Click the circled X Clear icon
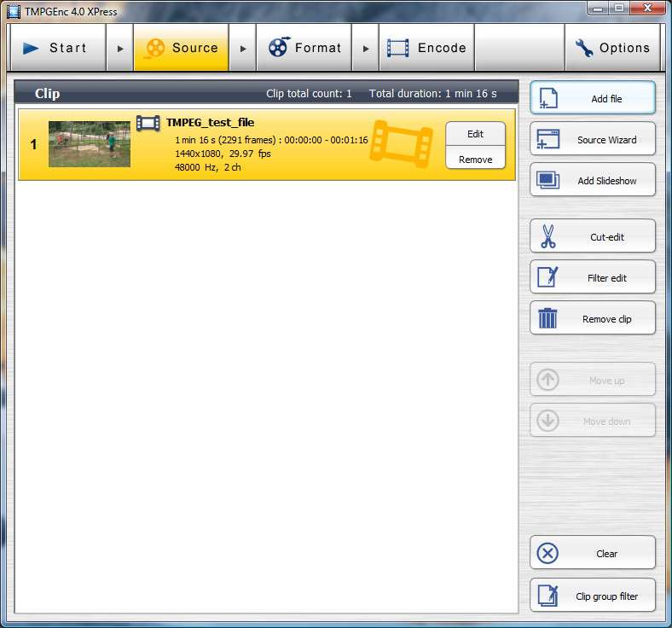Screen dimensions: 672x628 coord(547,554)
